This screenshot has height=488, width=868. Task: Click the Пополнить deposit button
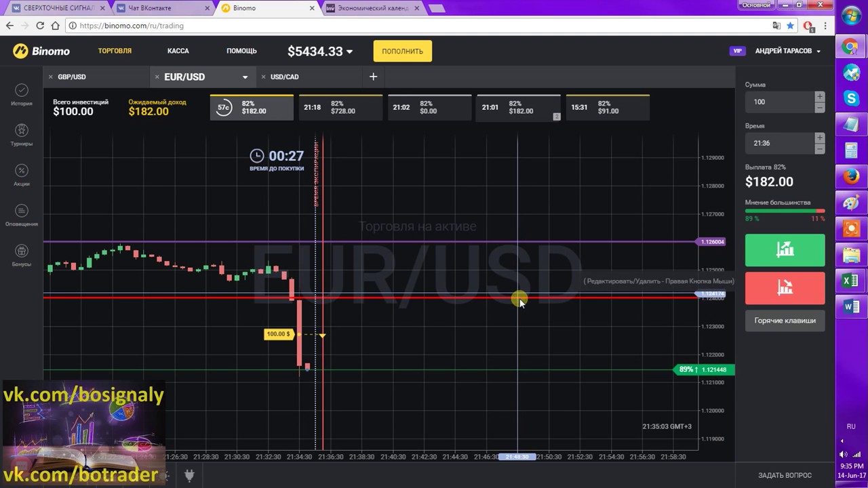tap(402, 52)
